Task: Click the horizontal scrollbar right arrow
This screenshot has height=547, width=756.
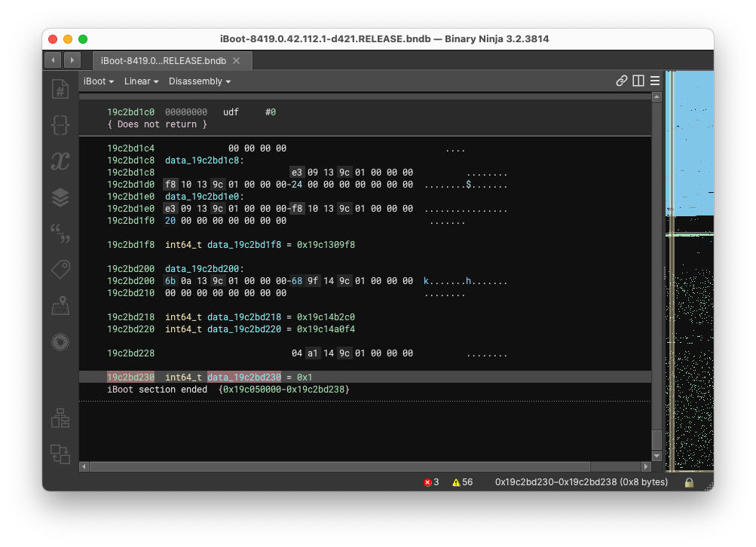Action: (x=646, y=466)
